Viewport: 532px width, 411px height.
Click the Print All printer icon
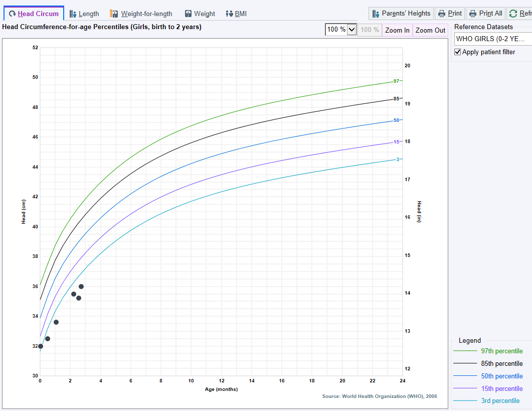pos(473,14)
